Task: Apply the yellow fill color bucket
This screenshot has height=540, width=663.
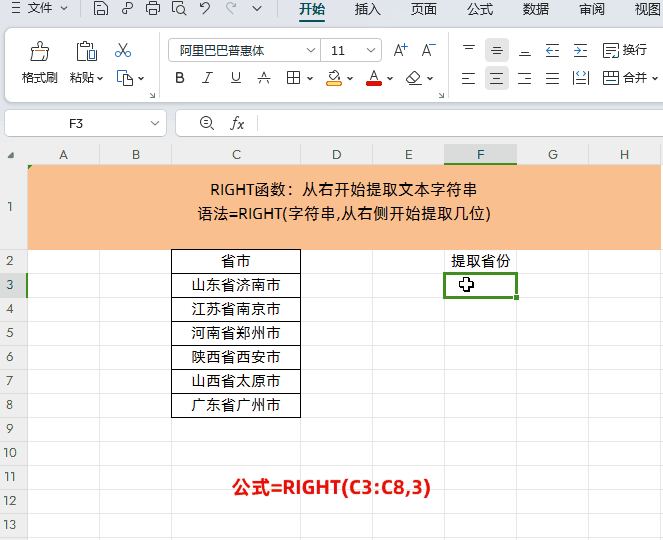Action: pos(334,78)
